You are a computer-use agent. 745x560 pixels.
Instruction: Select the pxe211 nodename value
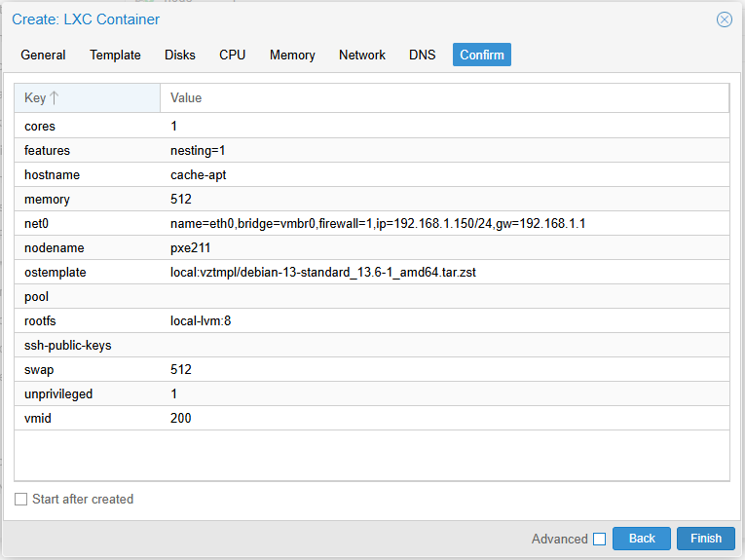190,248
